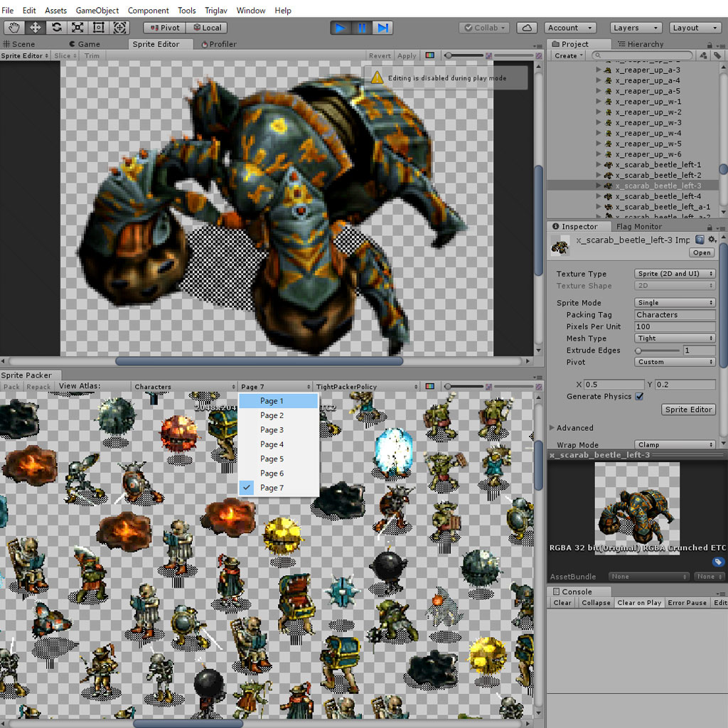
Task: Toggle Collapse in Console
Action: tap(596, 603)
